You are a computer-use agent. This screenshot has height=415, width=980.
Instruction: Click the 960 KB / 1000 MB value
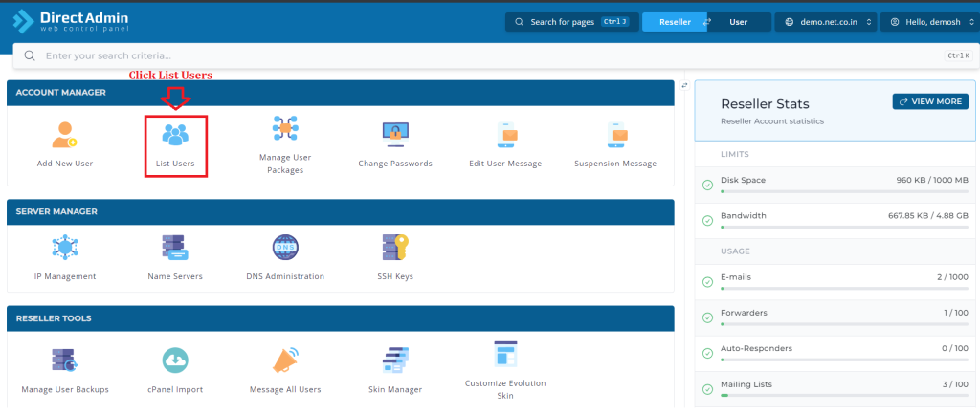(x=932, y=180)
